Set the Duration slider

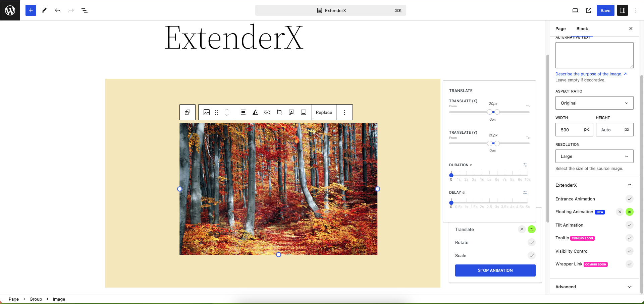(x=451, y=175)
